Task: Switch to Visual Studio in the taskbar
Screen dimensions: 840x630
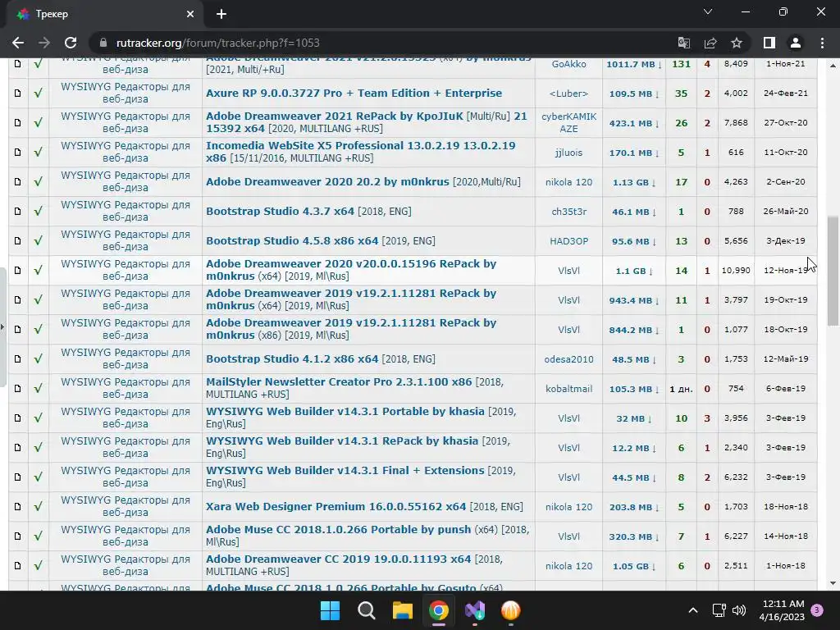Action: tap(475, 610)
